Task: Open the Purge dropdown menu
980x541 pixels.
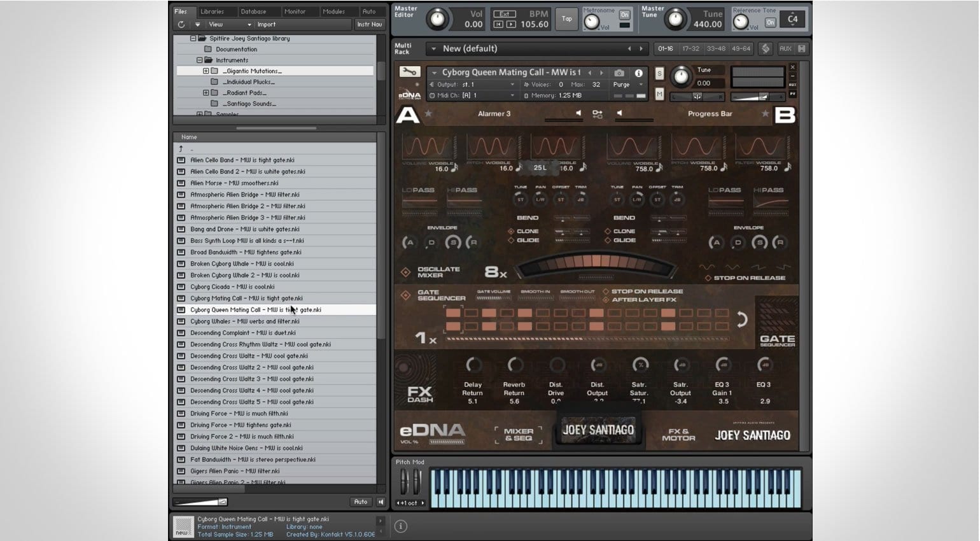Action: (x=627, y=85)
